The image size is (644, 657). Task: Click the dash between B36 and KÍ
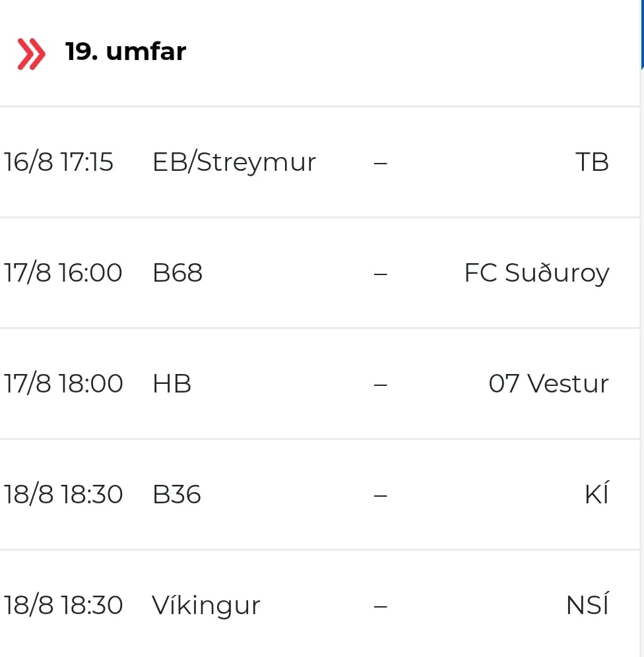pos(381,495)
